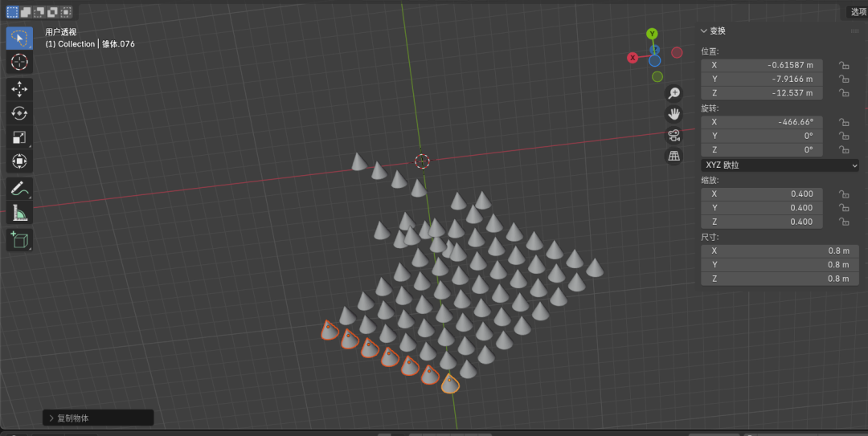Lock the scale Z value
This screenshot has width=868, height=436.
coord(844,222)
